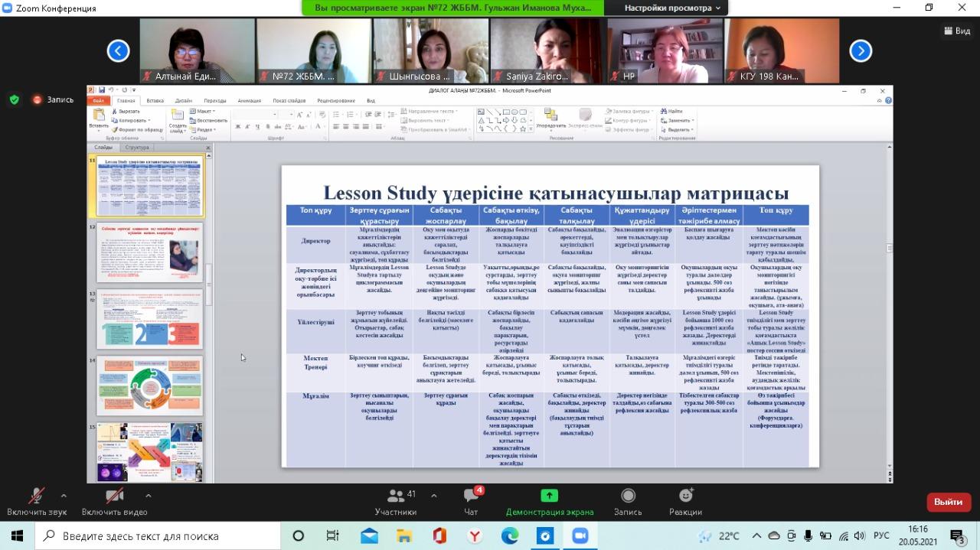
Task: Switch to the Структура pane tab
Action: pos(137,148)
